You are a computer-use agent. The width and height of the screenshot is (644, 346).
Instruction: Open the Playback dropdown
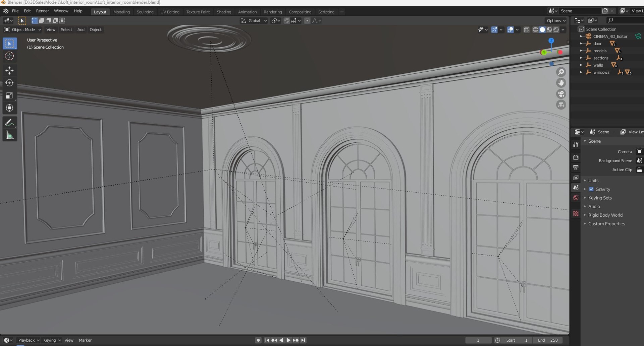(x=29, y=340)
